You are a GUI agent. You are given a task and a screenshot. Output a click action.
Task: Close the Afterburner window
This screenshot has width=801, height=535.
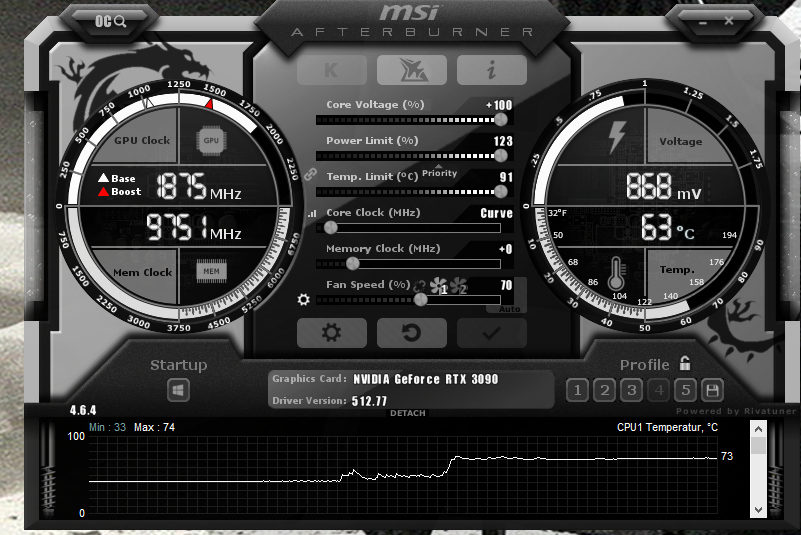click(729, 21)
